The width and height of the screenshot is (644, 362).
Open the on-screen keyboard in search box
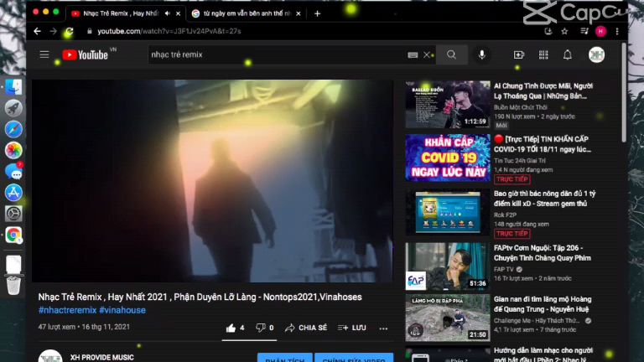pyautogui.click(x=413, y=55)
